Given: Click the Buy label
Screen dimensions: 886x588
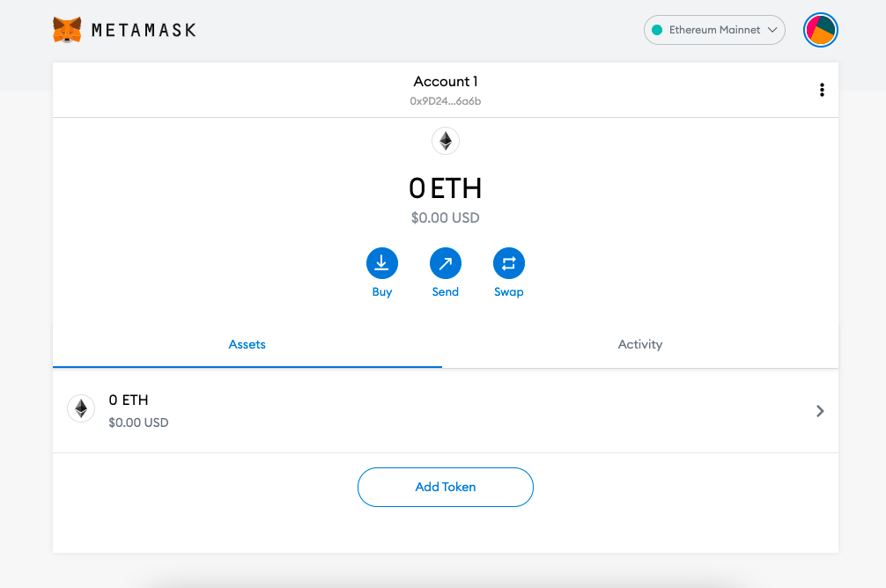Looking at the screenshot, I should [382, 292].
